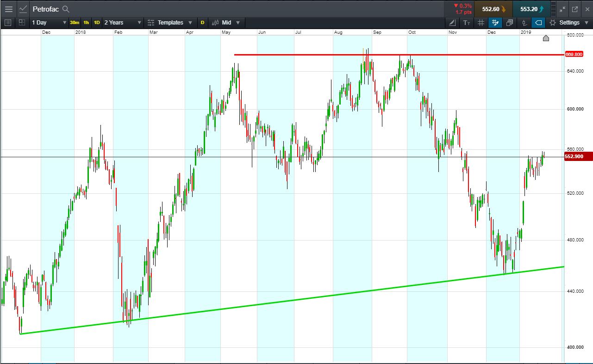Screen dimensions: 593x364
Task: Click the stacked bars depth indicator
Action: pyautogui.click(x=554, y=9)
